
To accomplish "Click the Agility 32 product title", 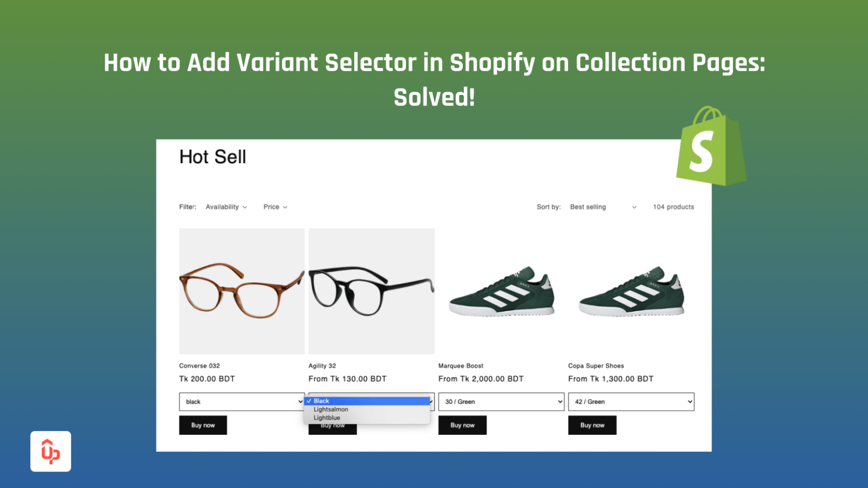I will (x=322, y=366).
